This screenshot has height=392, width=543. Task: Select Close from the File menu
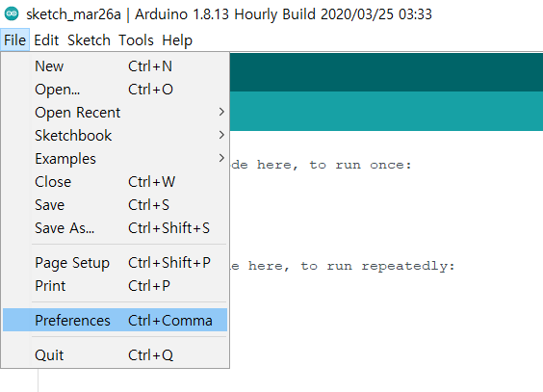pos(115,181)
